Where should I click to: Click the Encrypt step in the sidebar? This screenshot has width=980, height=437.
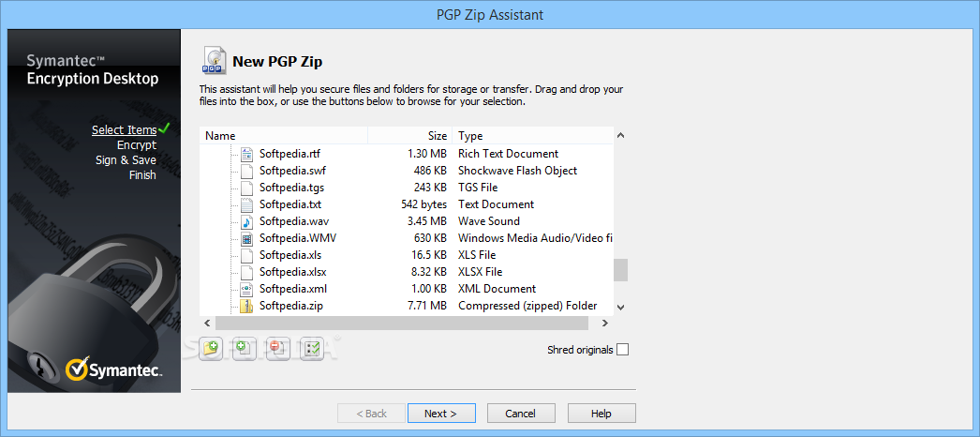coord(137,145)
